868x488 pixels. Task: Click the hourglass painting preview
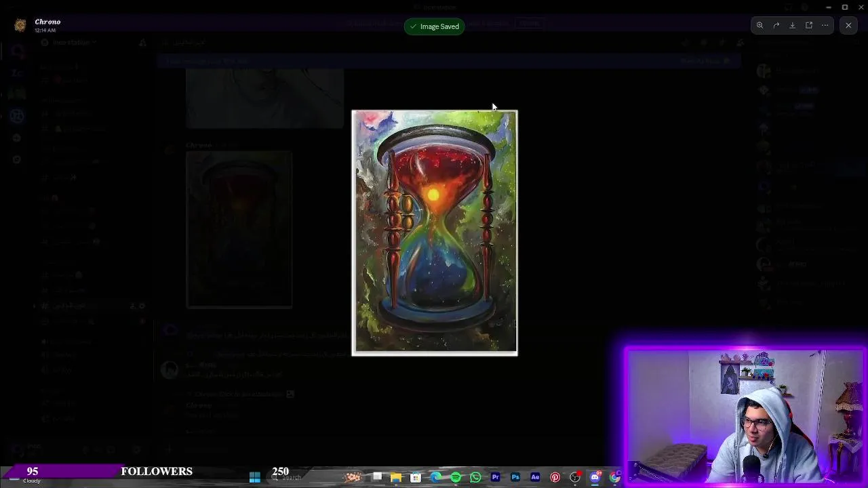[434, 232]
